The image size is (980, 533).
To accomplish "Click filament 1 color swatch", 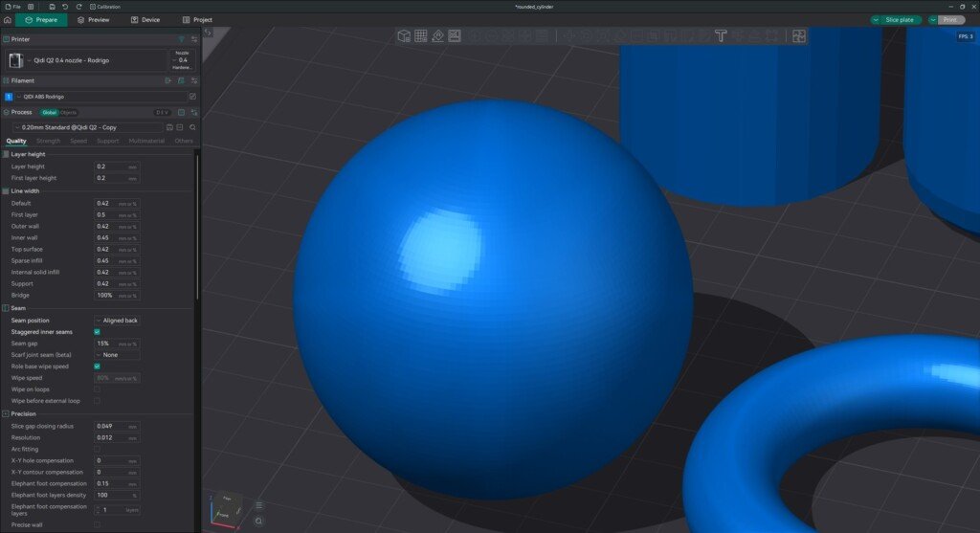I will pyautogui.click(x=9, y=97).
